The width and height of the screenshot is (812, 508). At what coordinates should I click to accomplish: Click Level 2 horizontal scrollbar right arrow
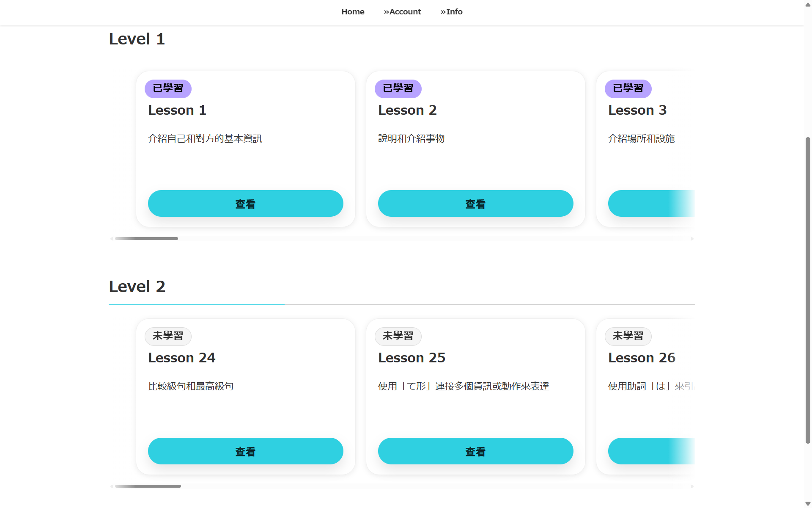click(x=692, y=486)
